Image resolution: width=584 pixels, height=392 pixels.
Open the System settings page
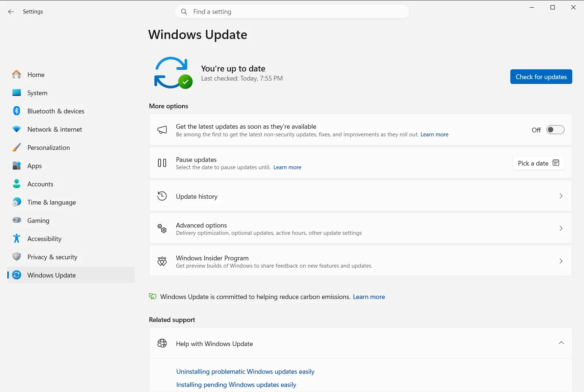(x=71, y=93)
